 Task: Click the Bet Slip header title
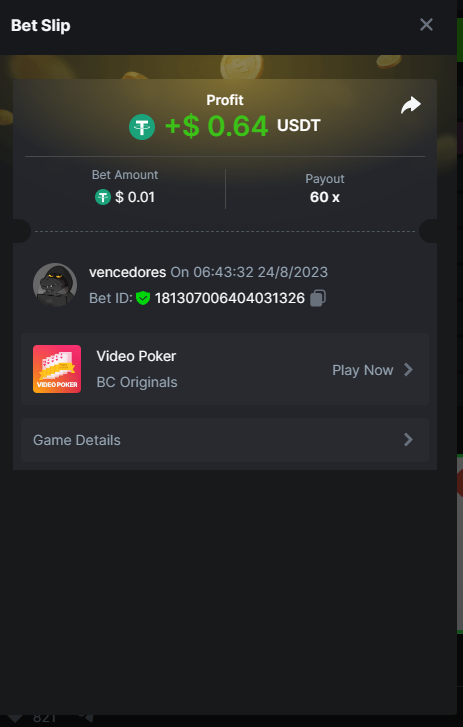pos(41,26)
